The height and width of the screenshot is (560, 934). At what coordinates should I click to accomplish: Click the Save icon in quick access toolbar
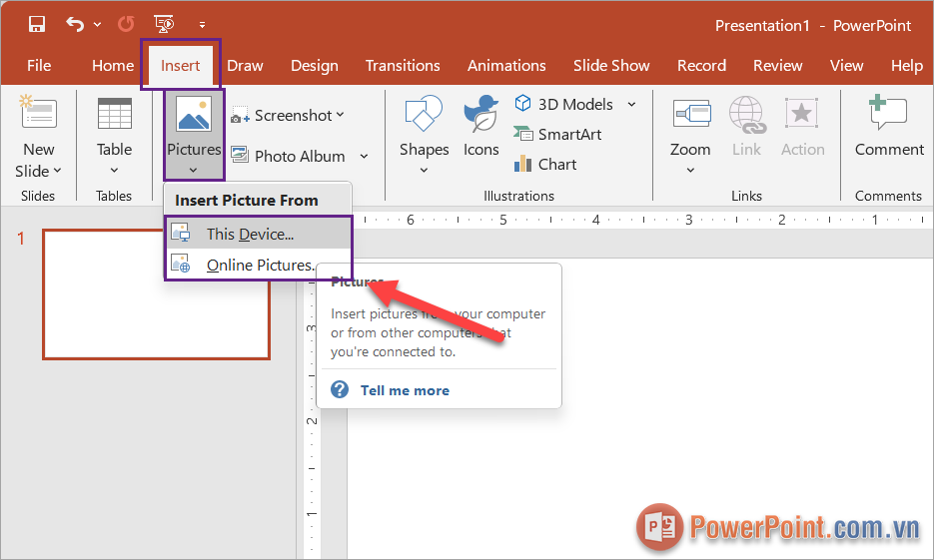[37, 24]
